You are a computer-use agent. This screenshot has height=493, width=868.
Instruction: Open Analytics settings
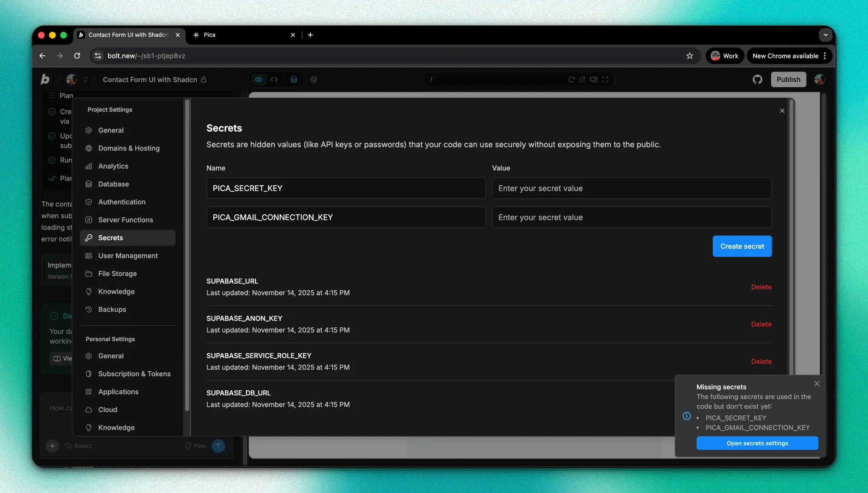(x=127, y=166)
